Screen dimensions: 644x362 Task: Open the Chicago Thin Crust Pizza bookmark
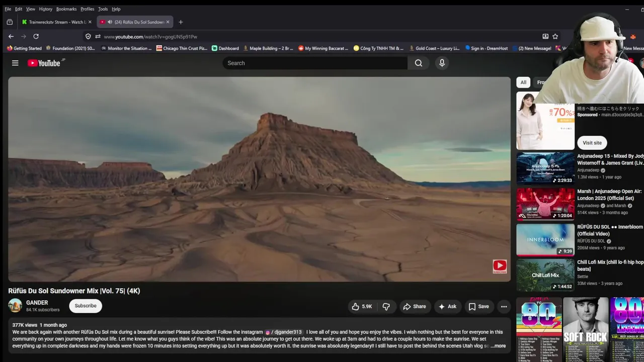pos(182,48)
